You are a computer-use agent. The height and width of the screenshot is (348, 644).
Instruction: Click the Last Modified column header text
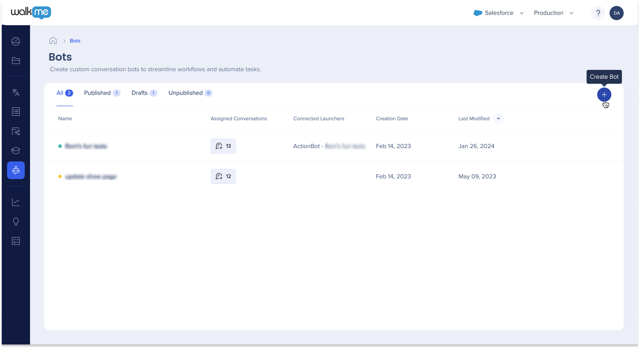(x=474, y=119)
